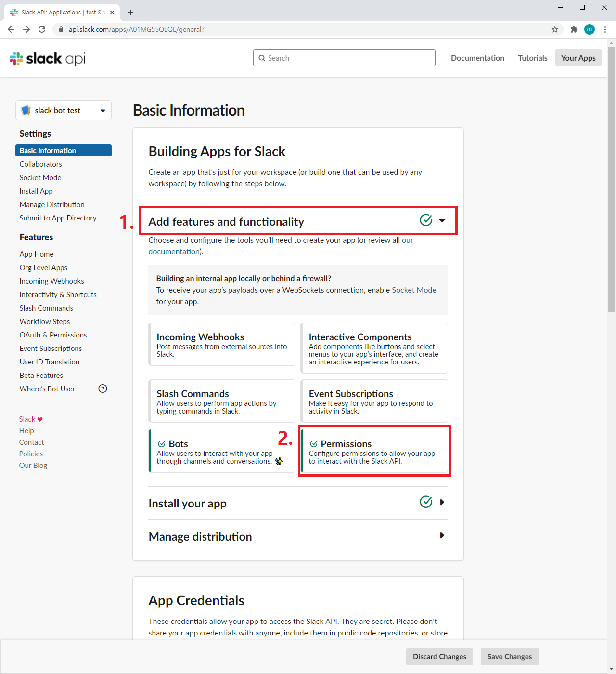Click the checkmark icon on the Bots card
This screenshot has width=616, height=674.
point(162,444)
